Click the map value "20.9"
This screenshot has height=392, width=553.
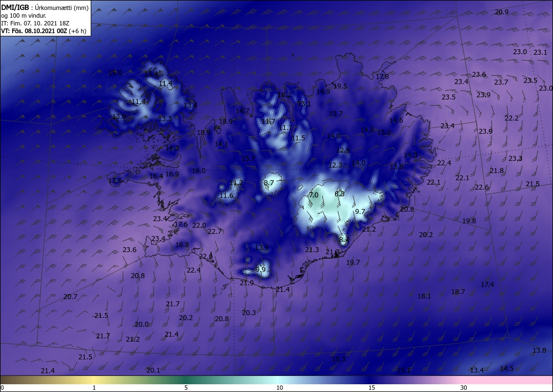[502, 12]
